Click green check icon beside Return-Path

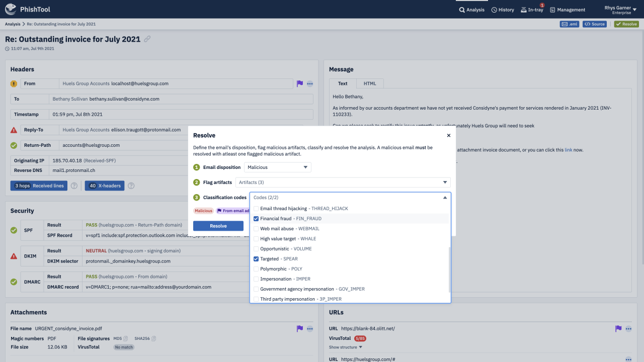(x=14, y=145)
